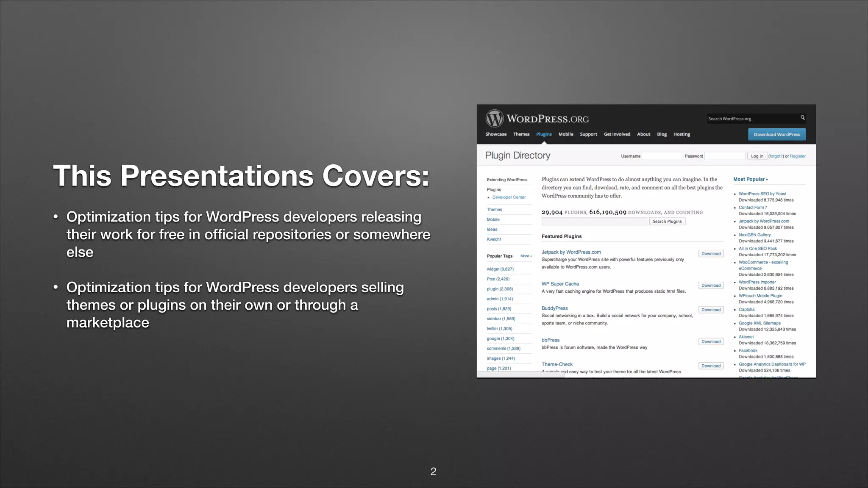Focus the Password input field

(725, 156)
